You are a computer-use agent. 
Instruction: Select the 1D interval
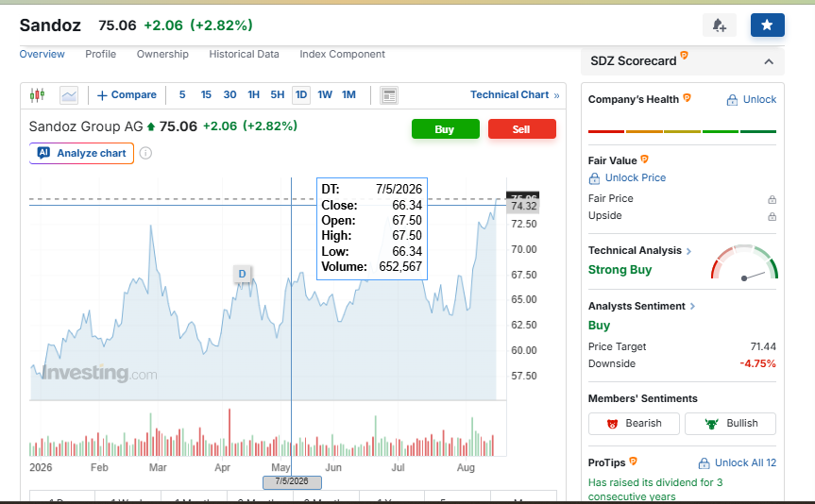(x=301, y=95)
